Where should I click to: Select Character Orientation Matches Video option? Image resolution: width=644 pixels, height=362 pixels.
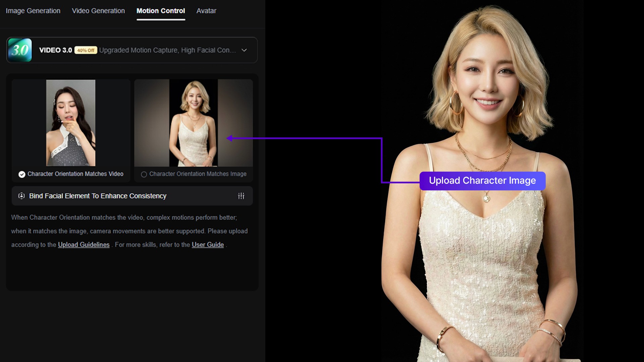75,174
